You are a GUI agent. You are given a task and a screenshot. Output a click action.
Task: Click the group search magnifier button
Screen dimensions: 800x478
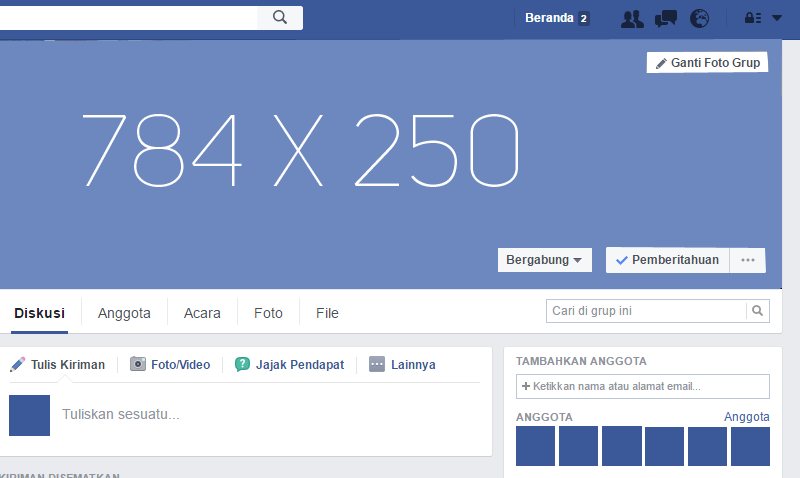757,311
